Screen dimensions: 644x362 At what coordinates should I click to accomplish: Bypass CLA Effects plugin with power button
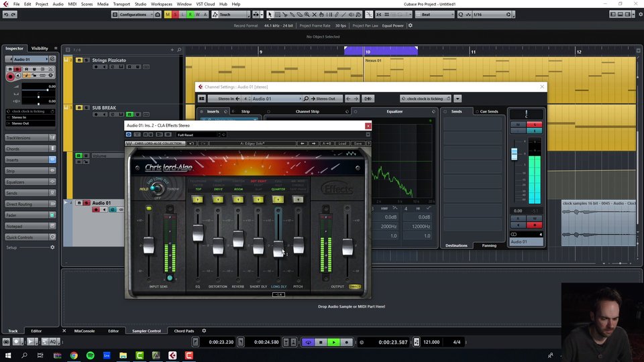[129, 135]
